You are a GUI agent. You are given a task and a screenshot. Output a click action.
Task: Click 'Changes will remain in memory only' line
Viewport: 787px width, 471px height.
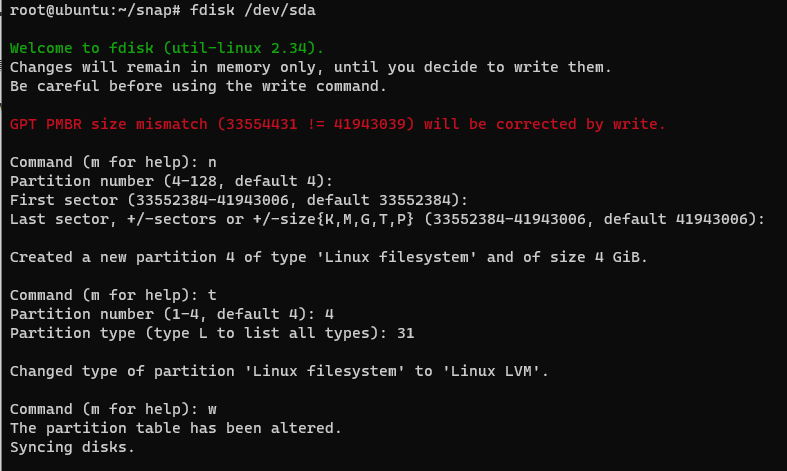[x=311, y=67]
